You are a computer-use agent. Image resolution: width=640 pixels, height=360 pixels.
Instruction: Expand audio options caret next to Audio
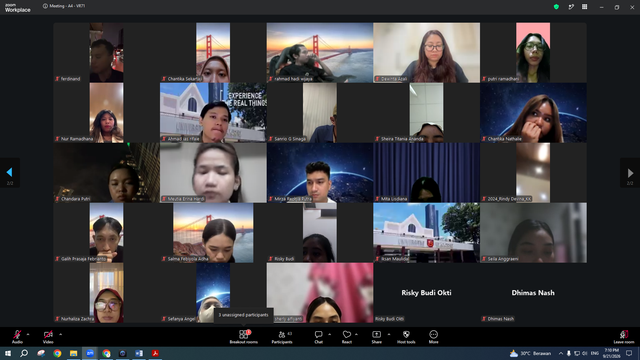click(28, 334)
